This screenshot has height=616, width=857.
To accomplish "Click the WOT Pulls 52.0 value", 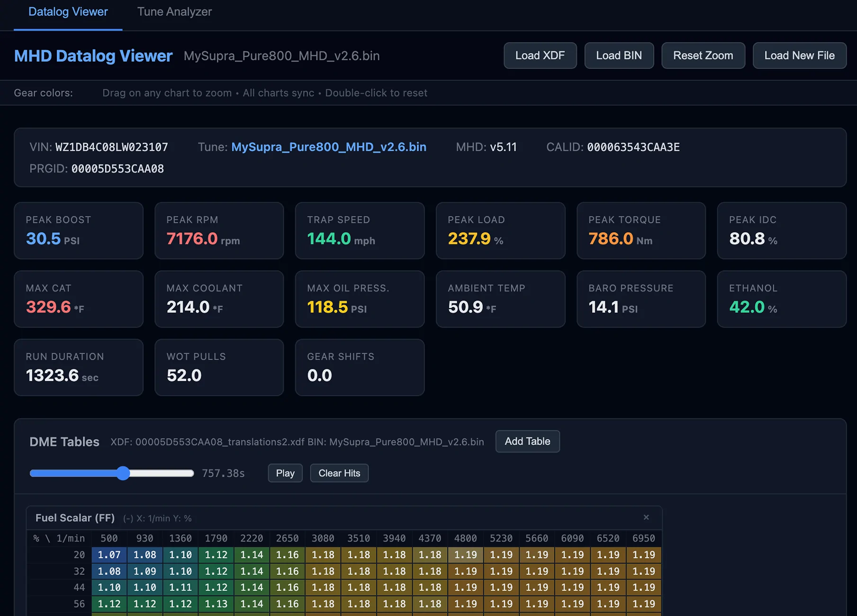I will 184,375.
